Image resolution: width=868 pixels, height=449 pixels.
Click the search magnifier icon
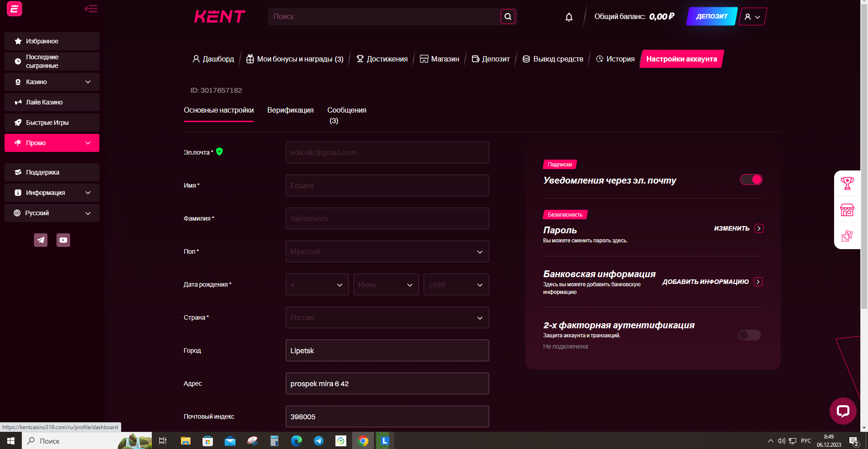point(508,17)
